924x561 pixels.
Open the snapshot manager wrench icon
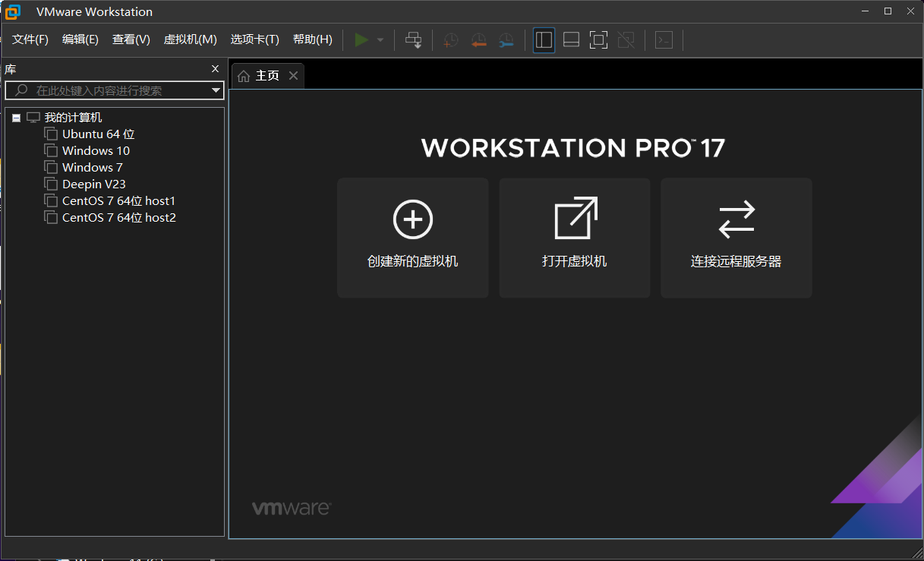[506, 40]
